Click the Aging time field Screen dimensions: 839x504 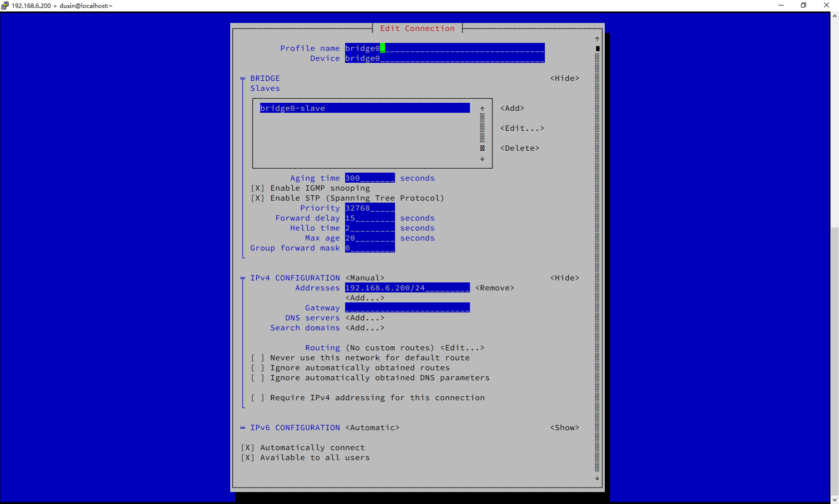click(370, 178)
